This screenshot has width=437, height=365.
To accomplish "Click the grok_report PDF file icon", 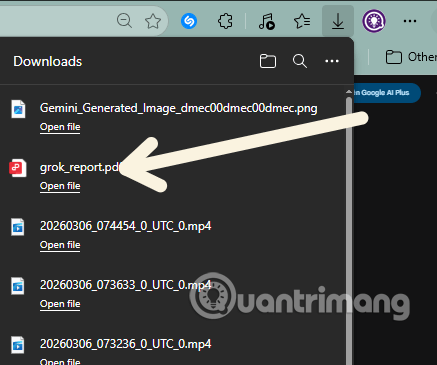I will [18, 168].
